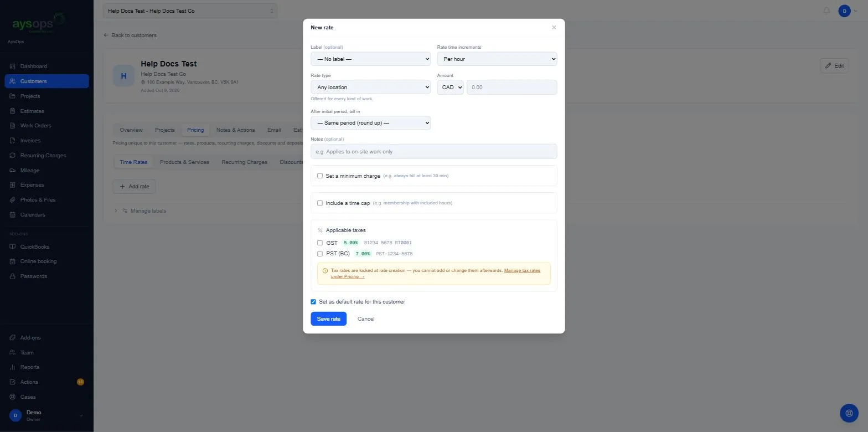
Task: Tick the PST (BC) 7.00% tax checkbox
Action: [x=320, y=254]
